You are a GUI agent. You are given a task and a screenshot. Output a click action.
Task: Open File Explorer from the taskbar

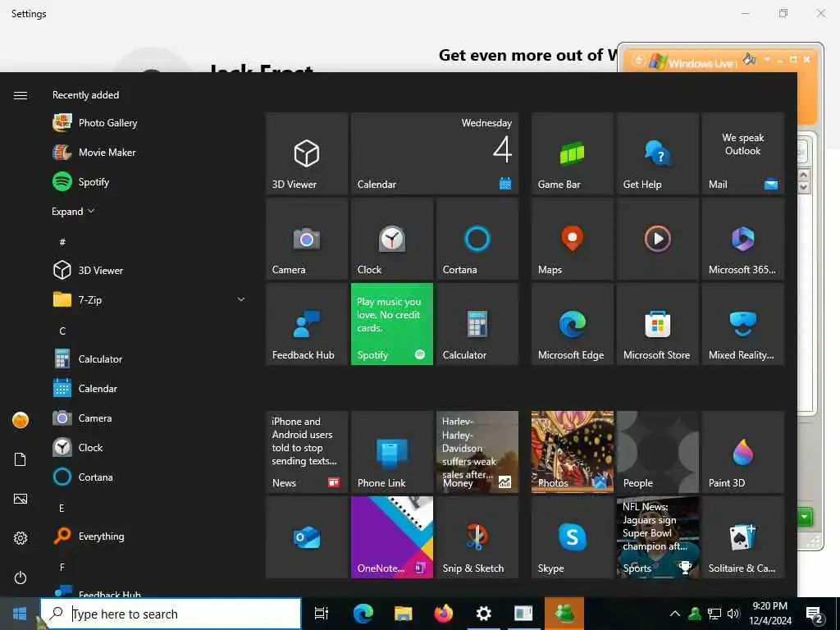(403, 614)
